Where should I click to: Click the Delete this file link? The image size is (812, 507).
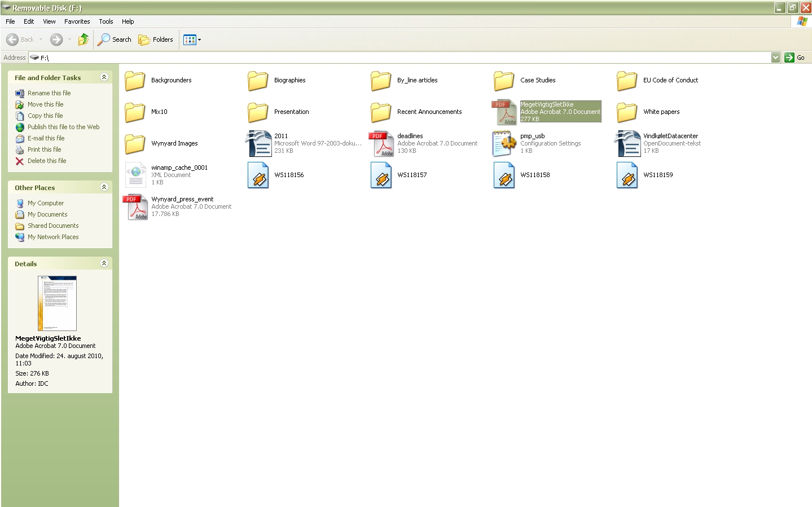coord(47,161)
